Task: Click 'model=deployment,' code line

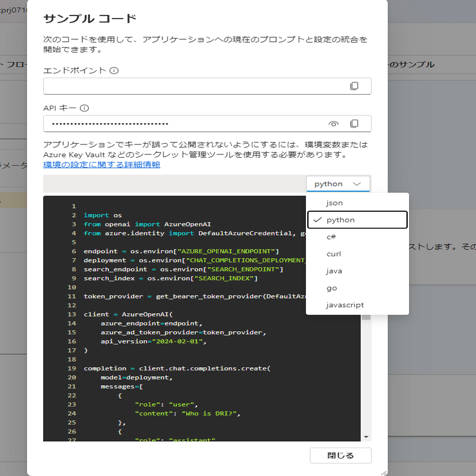Action: tap(137, 377)
